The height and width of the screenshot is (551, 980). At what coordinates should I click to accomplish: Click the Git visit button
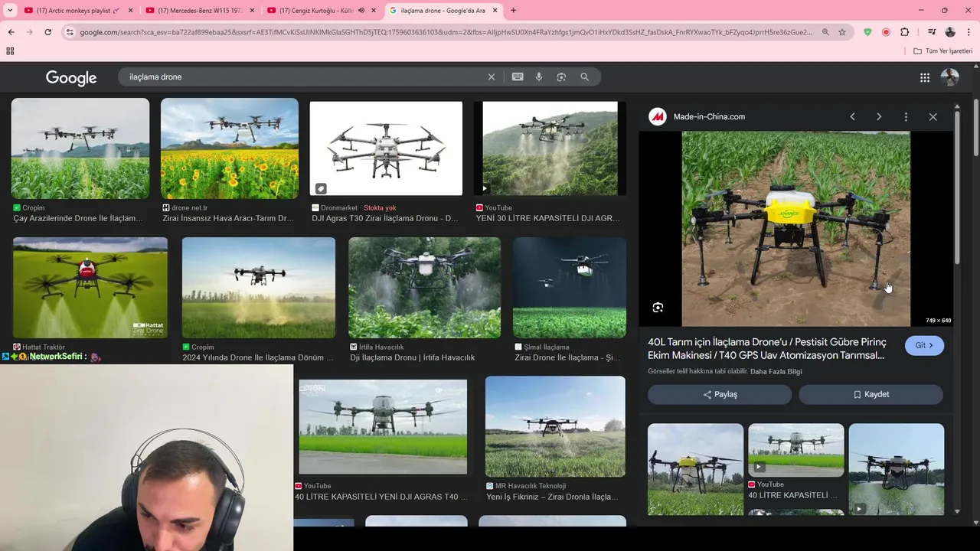[x=924, y=345]
